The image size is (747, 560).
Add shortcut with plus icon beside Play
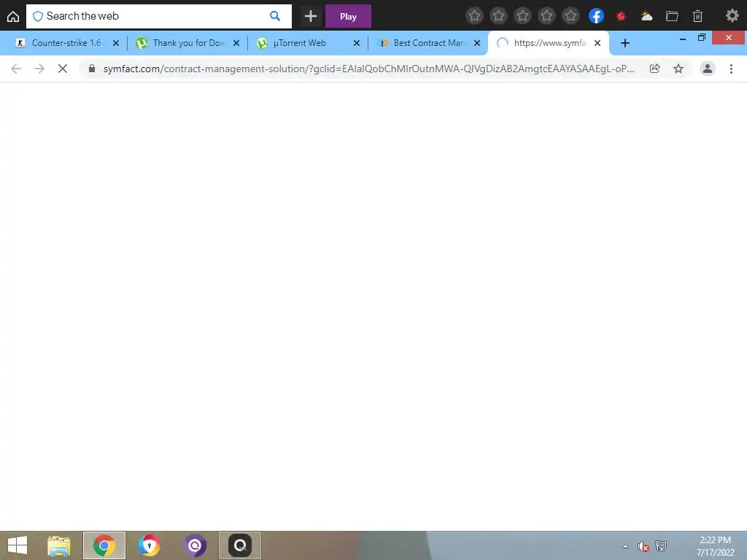tap(311, 16)
